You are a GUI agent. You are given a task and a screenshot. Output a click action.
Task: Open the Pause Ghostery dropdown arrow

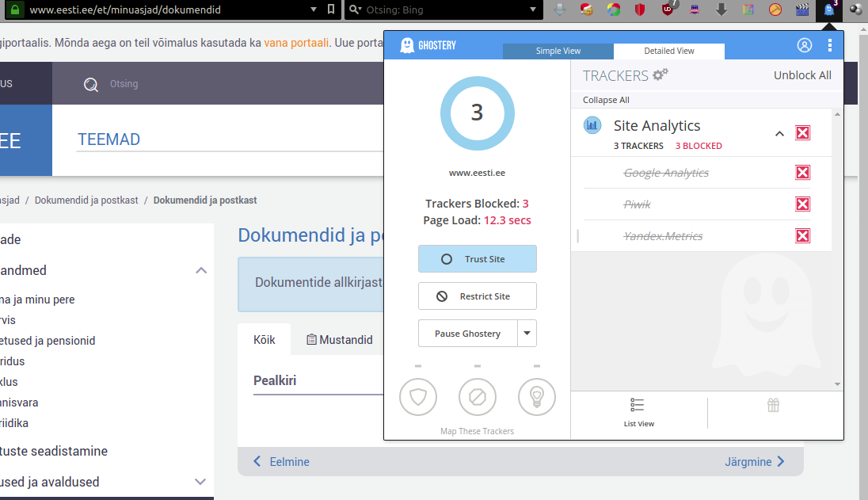pos(527,334)
